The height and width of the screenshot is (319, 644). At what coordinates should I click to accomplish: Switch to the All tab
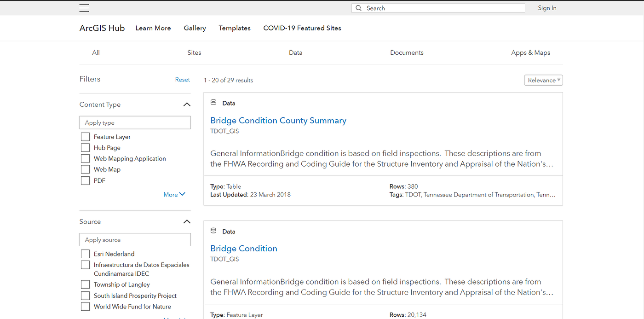[96, 52]
